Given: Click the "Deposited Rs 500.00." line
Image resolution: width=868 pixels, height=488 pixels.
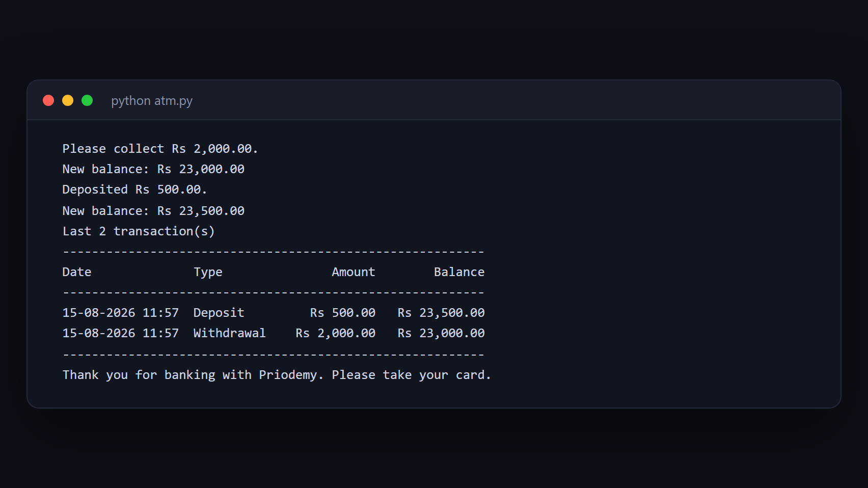Looking at the screenshot, I should pos(135,189).
